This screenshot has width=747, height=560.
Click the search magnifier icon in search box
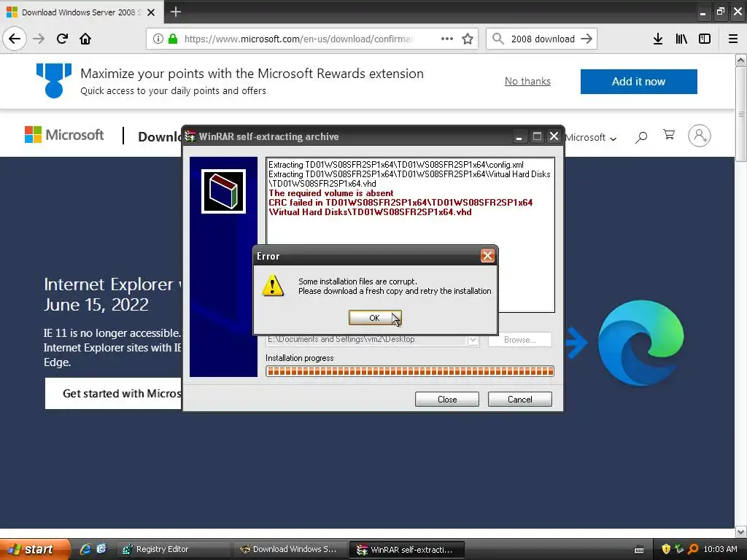click(x=498, y=39)
